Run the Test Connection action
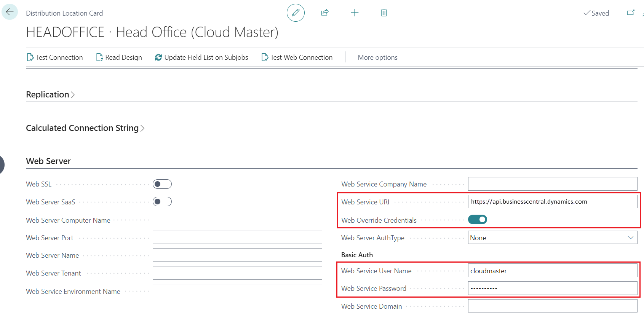The image size is (644, 322). click(x=55, y=57)
